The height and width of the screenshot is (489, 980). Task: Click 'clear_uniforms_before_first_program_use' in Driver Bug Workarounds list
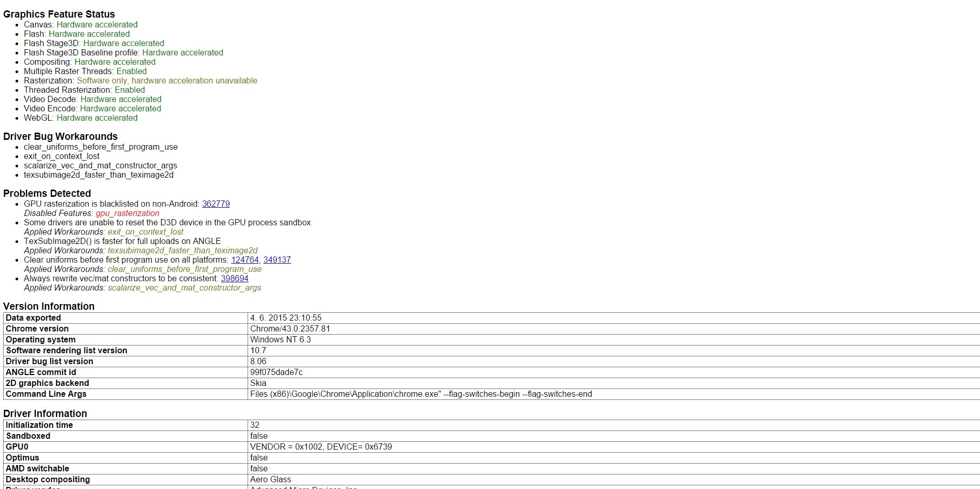[100, 147]
